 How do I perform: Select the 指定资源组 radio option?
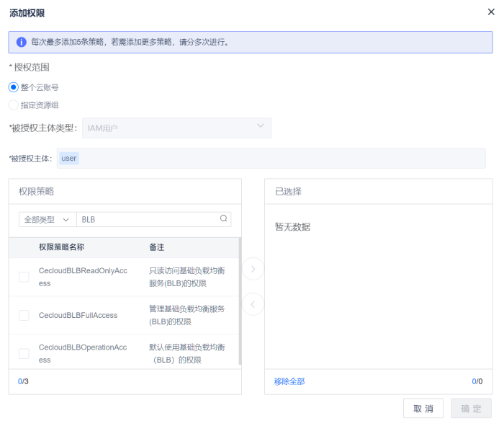[x=14, y=105]
